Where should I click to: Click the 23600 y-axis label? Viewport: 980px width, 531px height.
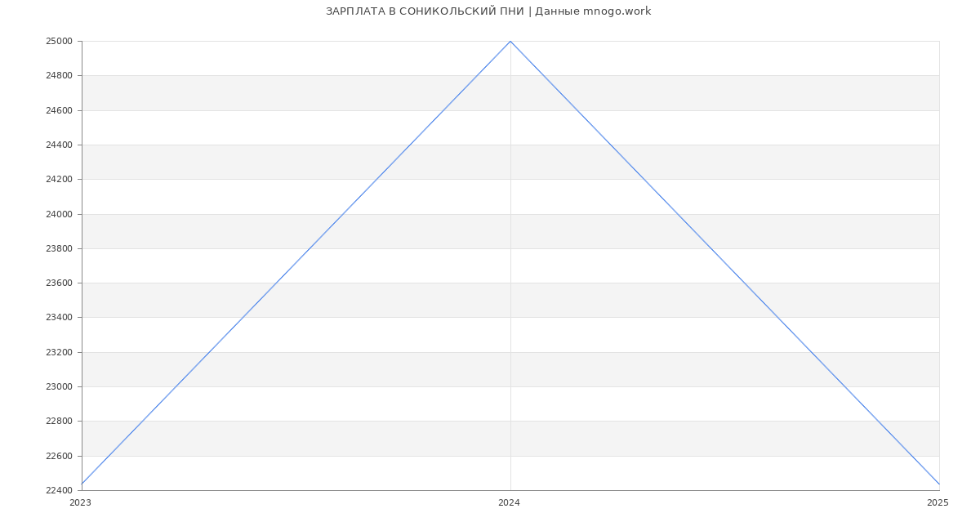tap(59, 283)
